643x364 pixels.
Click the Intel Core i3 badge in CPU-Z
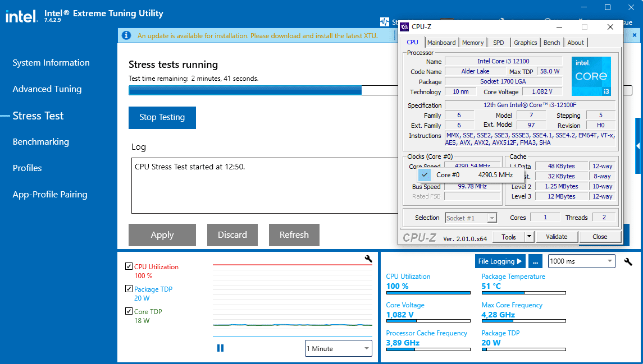[591, 77]
